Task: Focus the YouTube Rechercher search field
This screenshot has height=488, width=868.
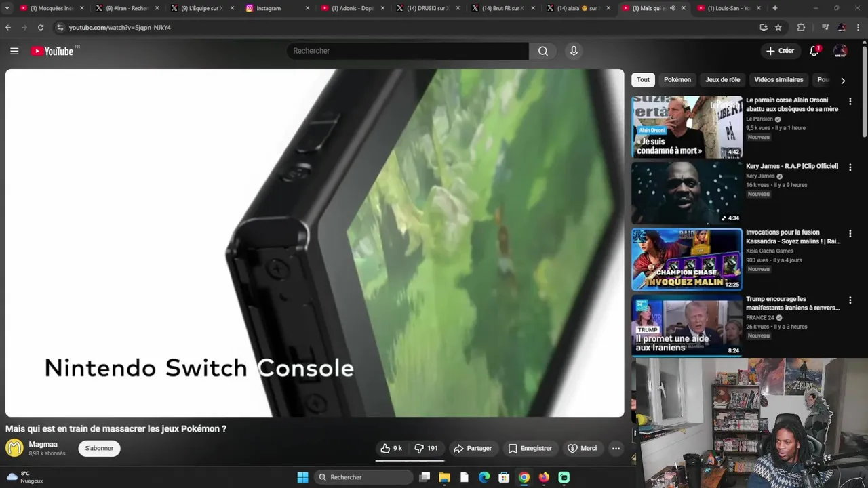Action: [408, 51]
